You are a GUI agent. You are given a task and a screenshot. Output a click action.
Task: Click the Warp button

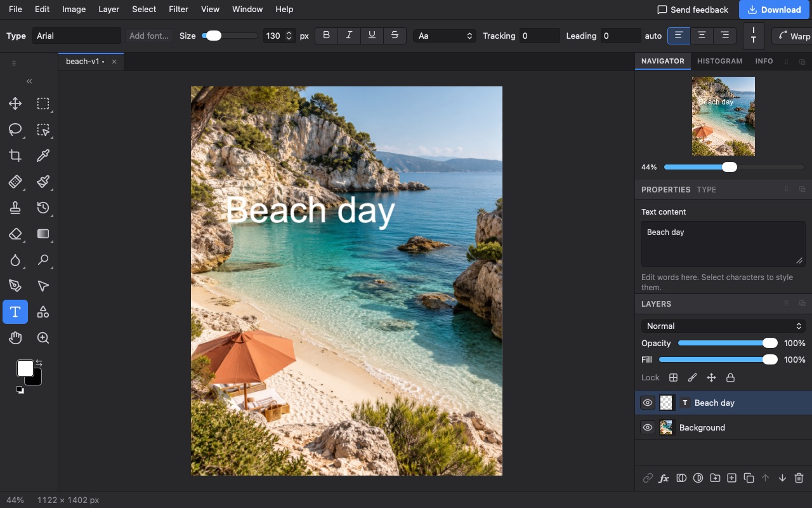click(793, 36)
